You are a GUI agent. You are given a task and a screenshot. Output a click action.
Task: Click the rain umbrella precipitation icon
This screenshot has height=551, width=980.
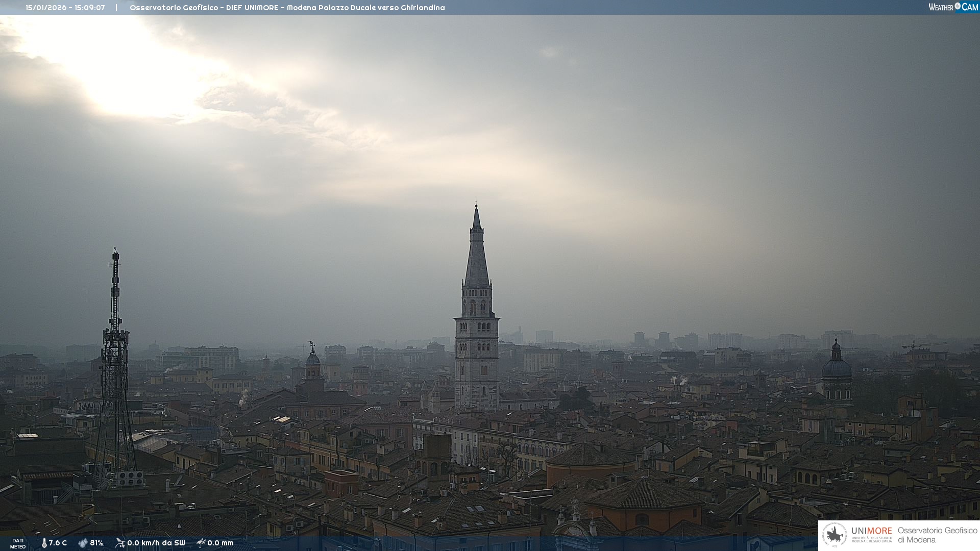click(x=201, y=543)
